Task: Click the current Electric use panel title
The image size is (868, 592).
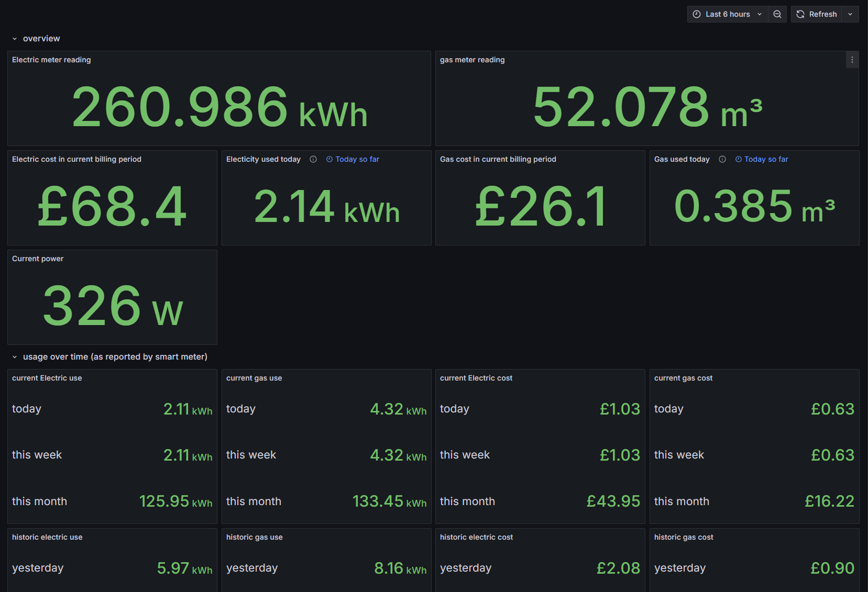Action: point(47,378)
